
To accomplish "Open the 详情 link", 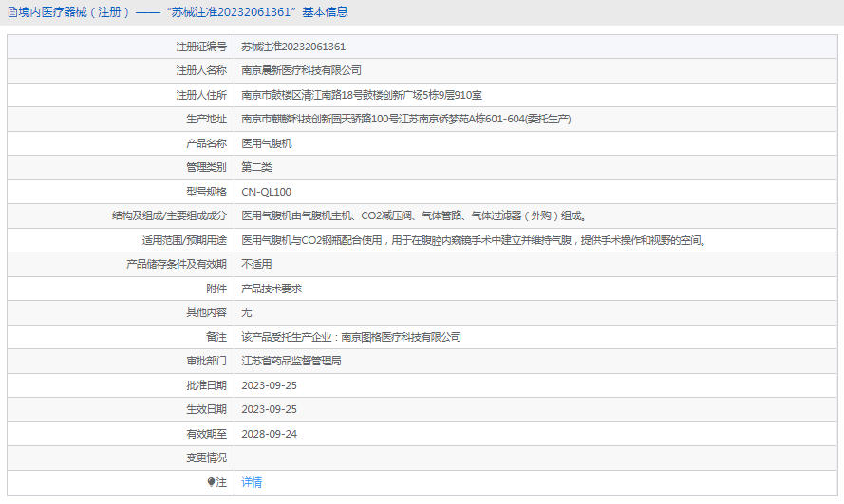I will coord(252,482).
